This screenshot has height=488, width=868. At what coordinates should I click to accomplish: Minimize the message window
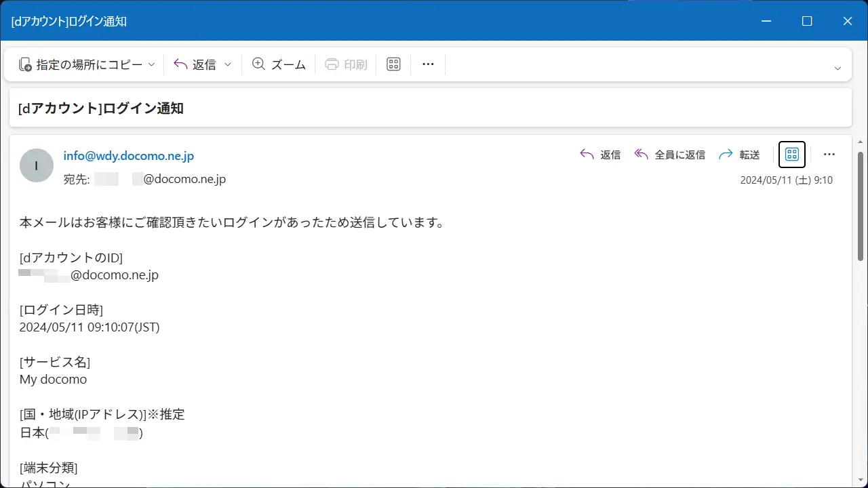tap(766, 21)
